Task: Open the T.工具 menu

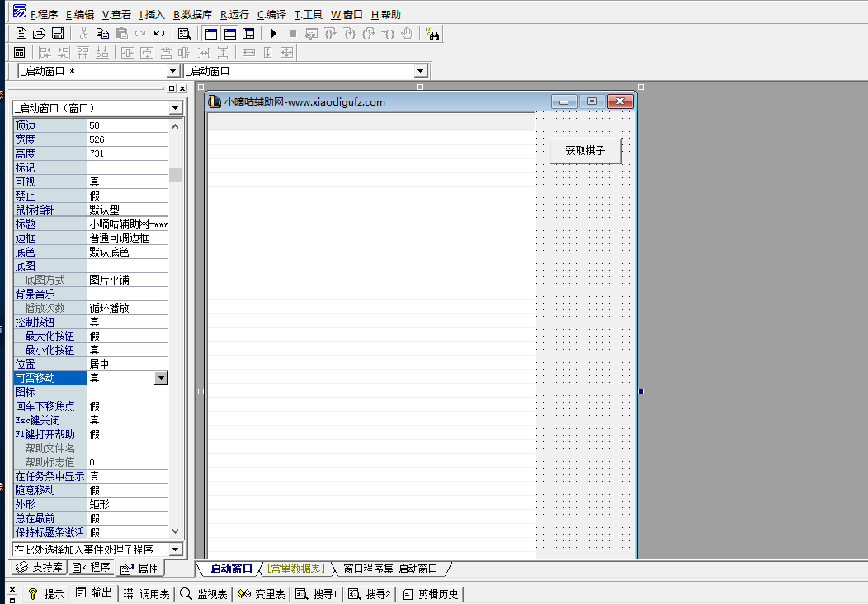Action: [309, 14]
